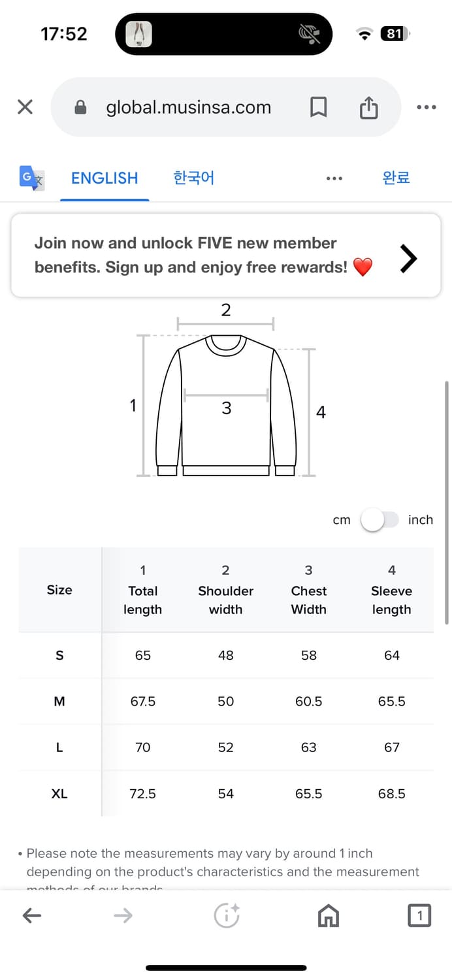
Task: Tap the global.musinsa.com address field
Action: tap(188, 107)
